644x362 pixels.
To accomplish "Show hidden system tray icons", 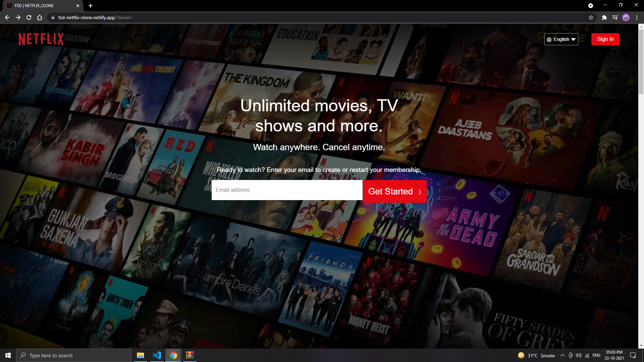I will [x=562, y=355].
